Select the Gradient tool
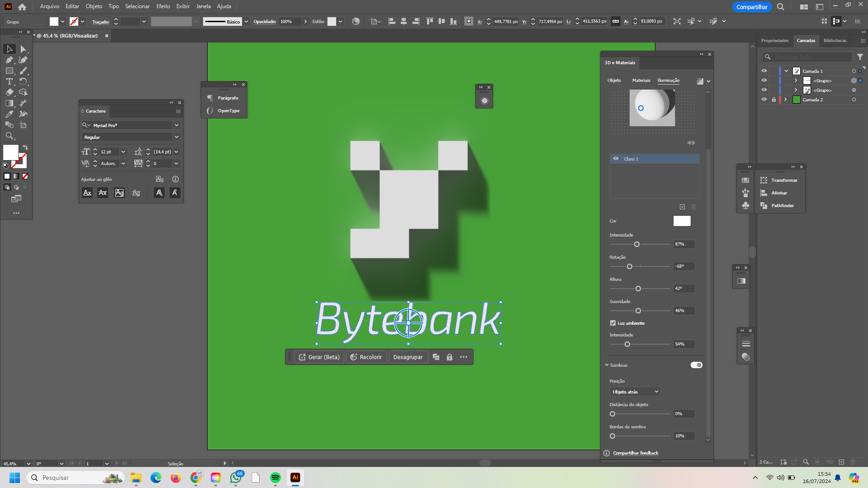868x488 pixels. click(9, 103)
